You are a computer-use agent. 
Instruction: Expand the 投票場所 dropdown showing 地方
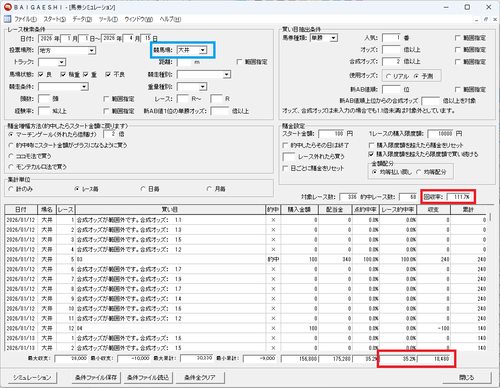(x=92, y=51)
